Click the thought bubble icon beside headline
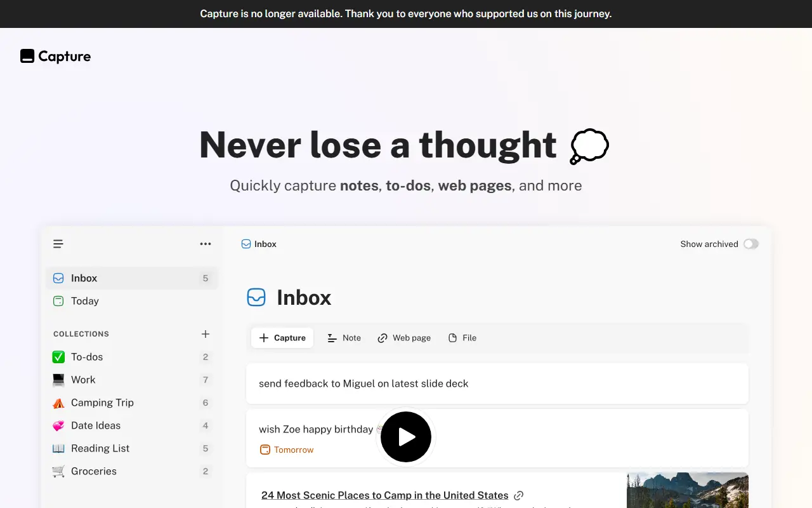Screen dimensions: 812x508 (x=589, y=146)
